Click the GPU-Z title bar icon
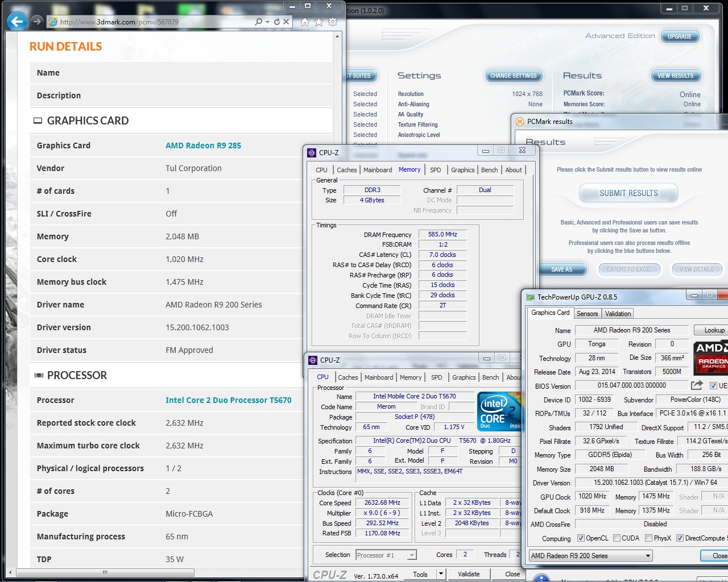Screen dimensions: 728x582 pyautogui.click(x=531, y=297)
